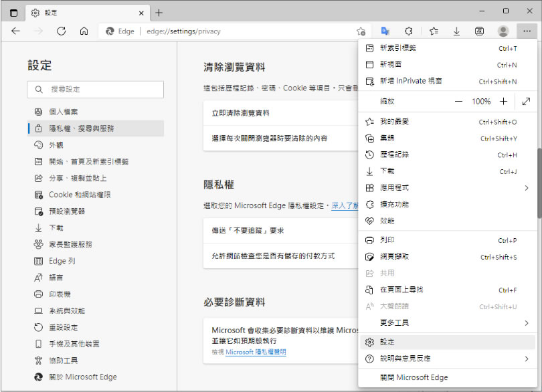Click the browser Back arrow

tap(16, 31)
